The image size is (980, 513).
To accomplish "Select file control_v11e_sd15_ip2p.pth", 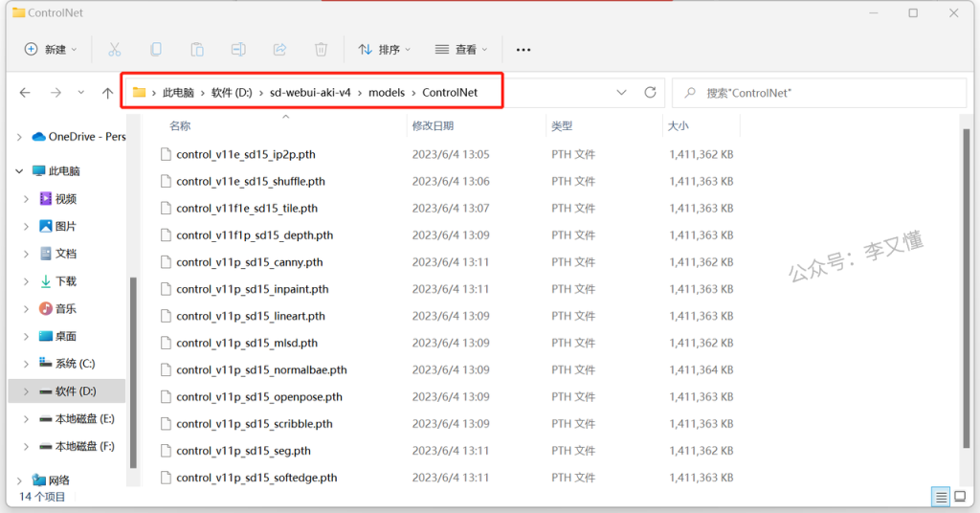I will 246,154.
